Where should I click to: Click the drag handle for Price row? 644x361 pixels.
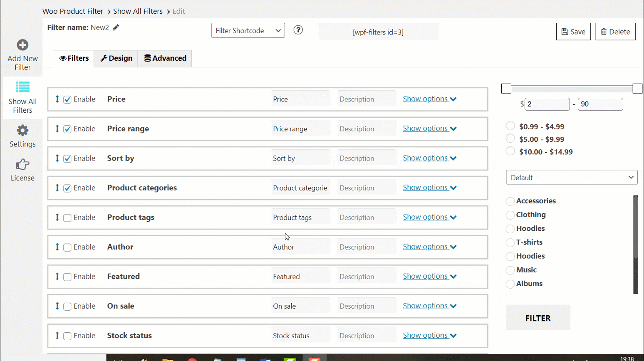click(x=57, y=99)
